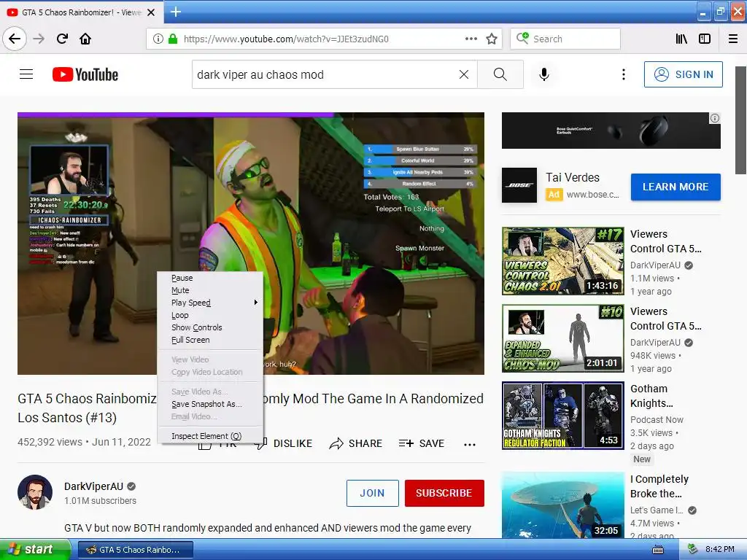
Task: Open Expanded & Enhanced Chaos Mod #10 thumbnail
Action: (563, 338)
